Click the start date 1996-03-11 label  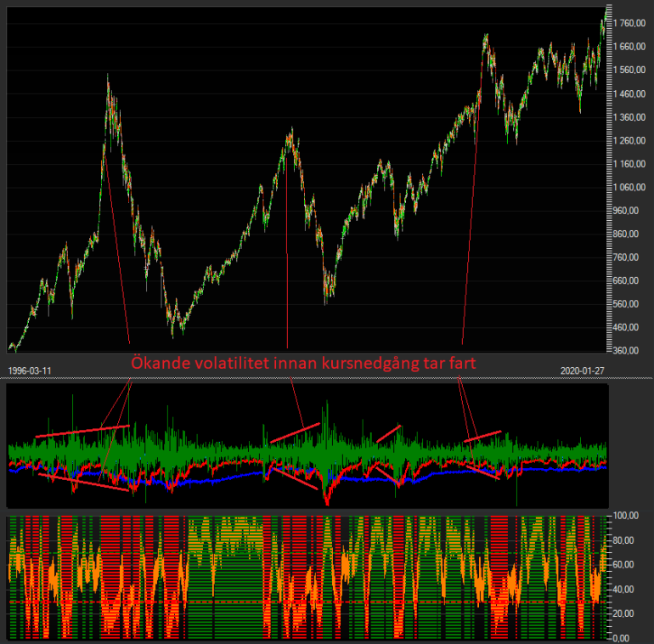[x=30, y=370]
